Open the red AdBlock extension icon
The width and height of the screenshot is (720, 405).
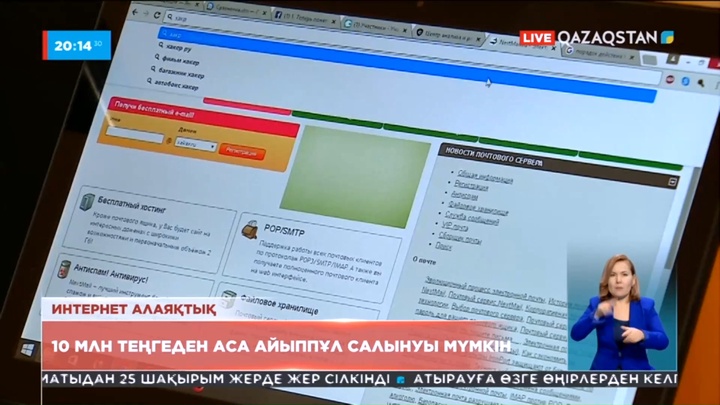point(670,79)
